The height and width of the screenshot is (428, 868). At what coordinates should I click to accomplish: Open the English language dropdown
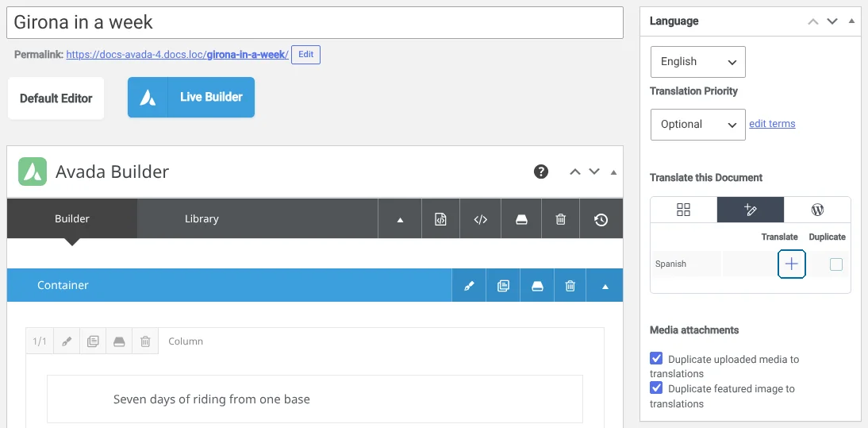pos(697,62)
